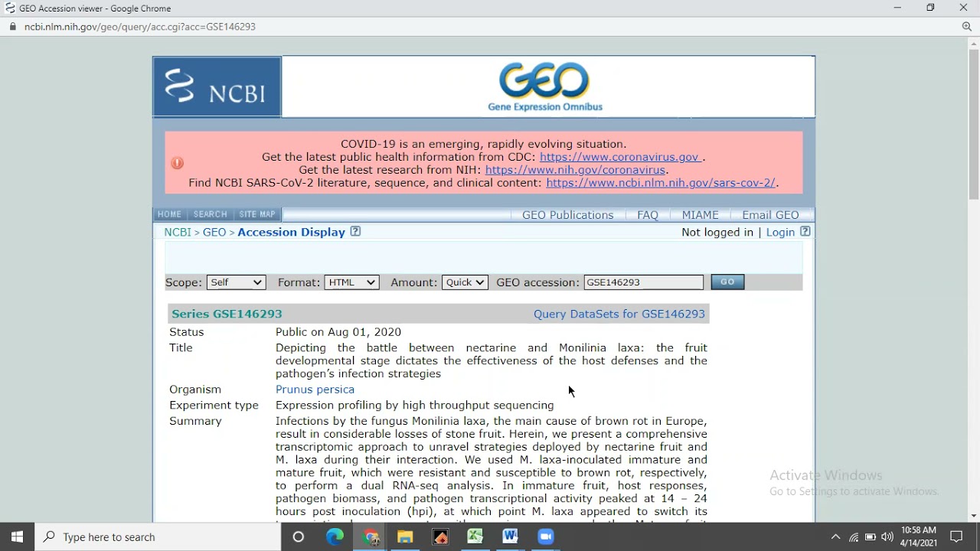
Task: Launch Microsoft Edge from taskbar
Action: [x=335, y=536]
